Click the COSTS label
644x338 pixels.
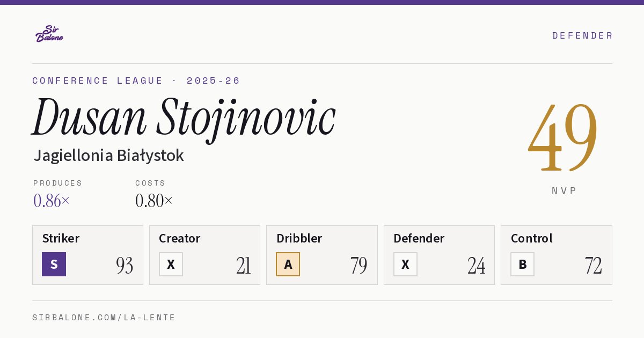coord(151,183)
